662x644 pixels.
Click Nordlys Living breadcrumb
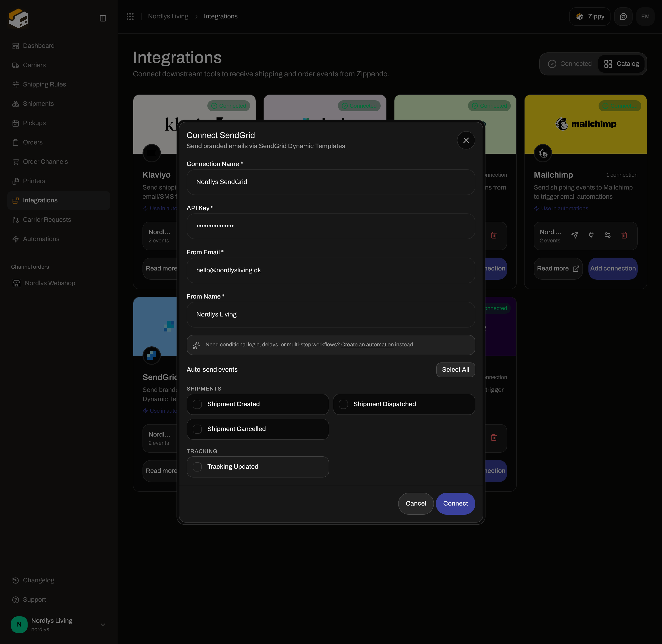click(168, 16)
